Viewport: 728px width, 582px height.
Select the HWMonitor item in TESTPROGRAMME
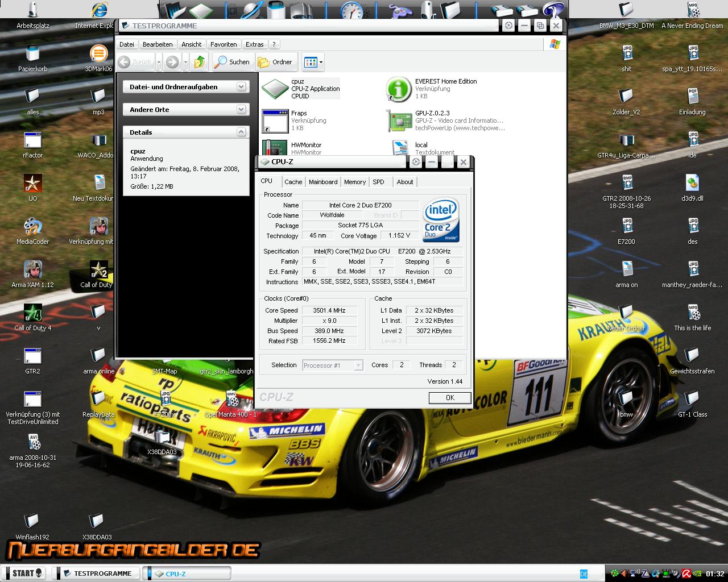[292, 148]
